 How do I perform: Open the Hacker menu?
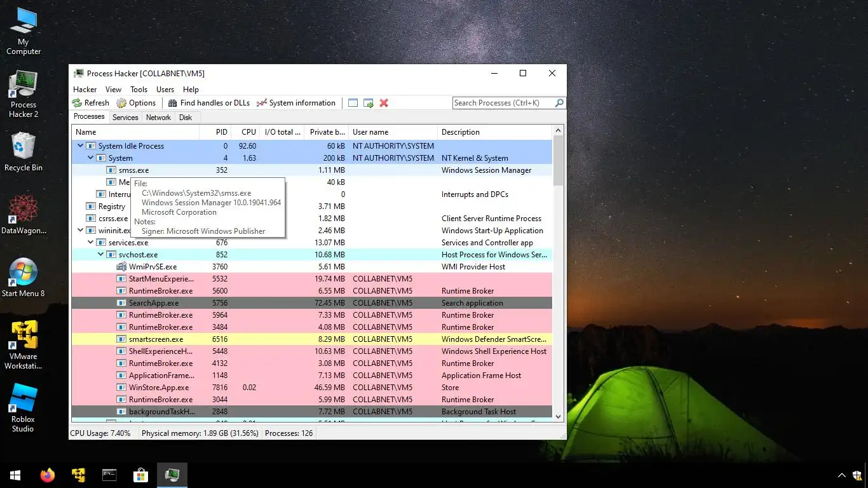[85, 90]
